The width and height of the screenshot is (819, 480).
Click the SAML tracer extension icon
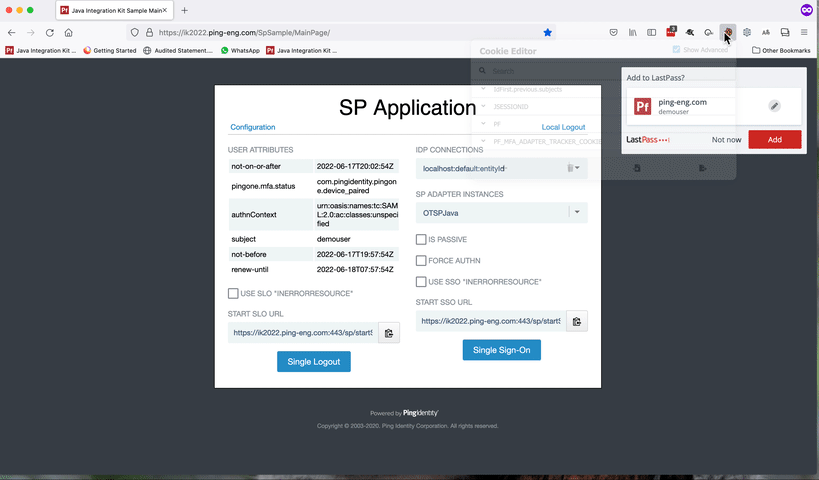coord(690,32)
